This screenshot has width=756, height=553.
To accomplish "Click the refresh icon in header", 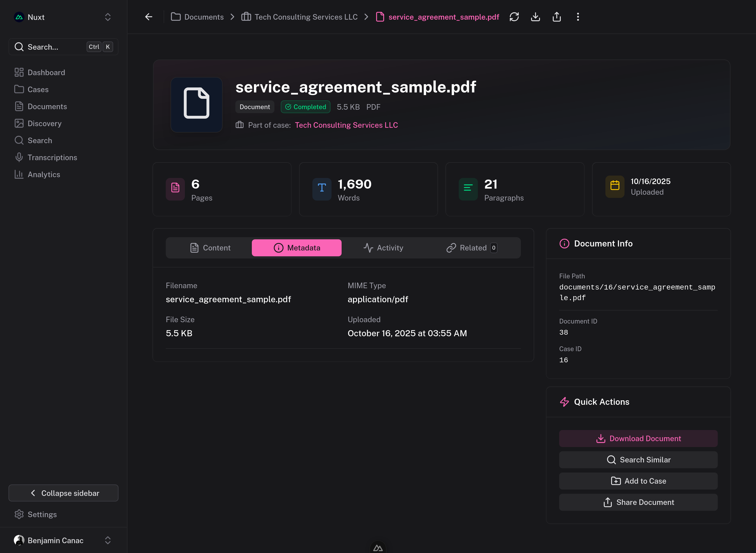I will [x=514, y=17].
